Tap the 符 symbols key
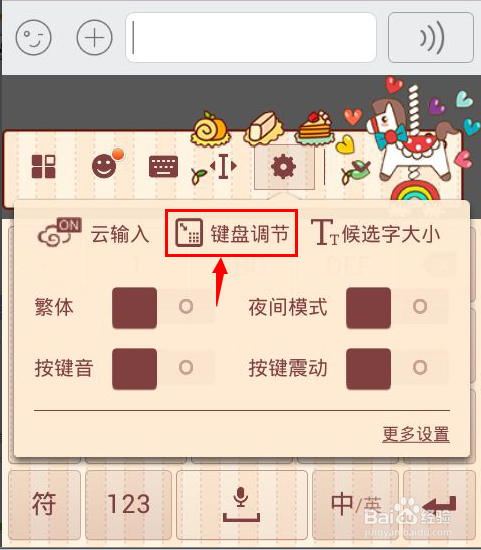Screen dimensions: 481x550 click(45, 505)
